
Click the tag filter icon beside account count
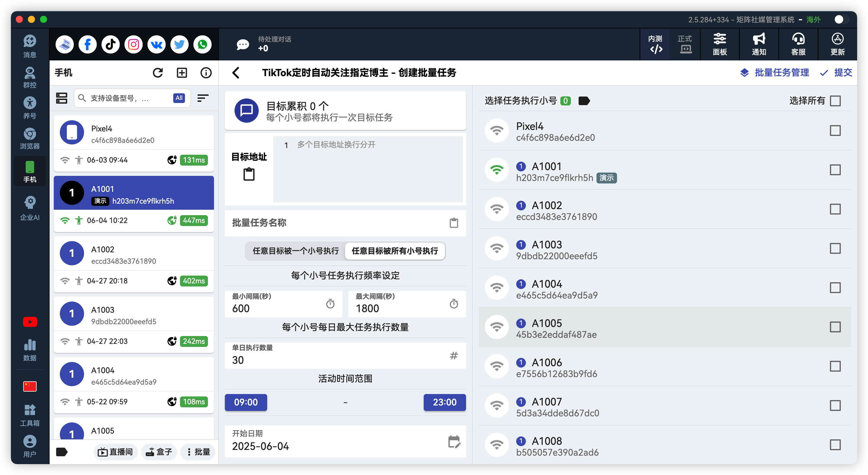584,101
